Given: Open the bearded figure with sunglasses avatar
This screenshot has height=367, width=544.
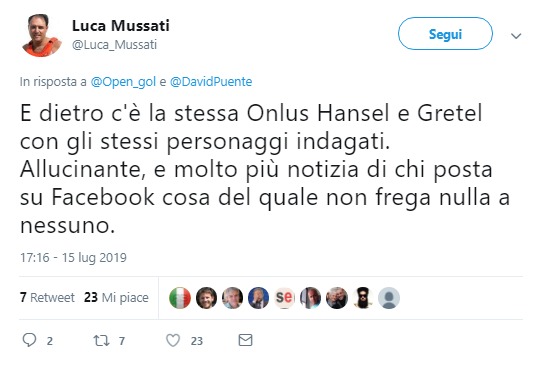Looking at the screenshot, I should coord(363,298).
